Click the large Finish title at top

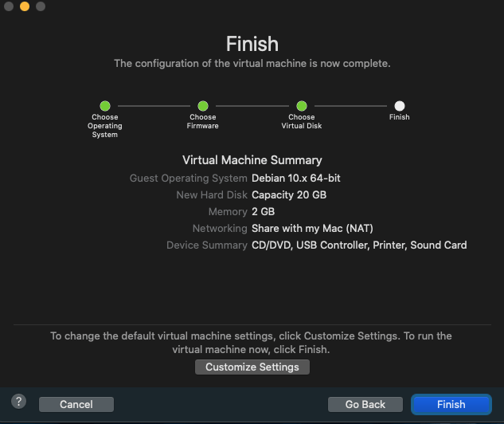pos(252,44)
